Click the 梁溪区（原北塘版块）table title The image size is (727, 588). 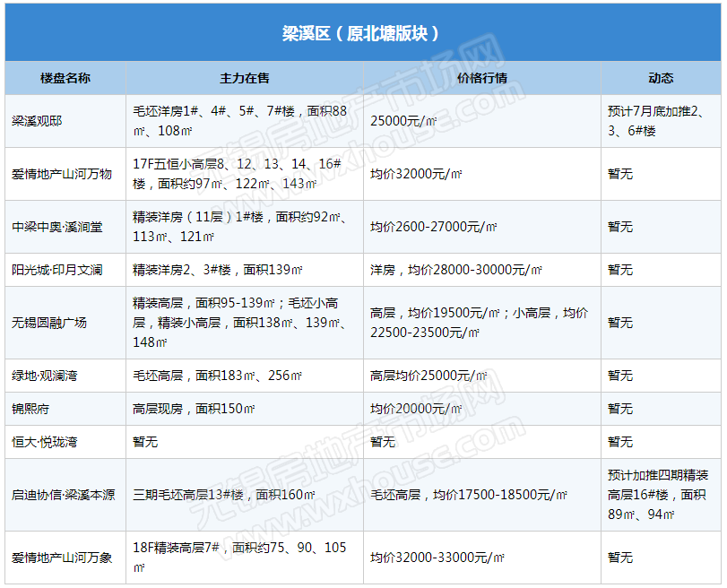361,33
